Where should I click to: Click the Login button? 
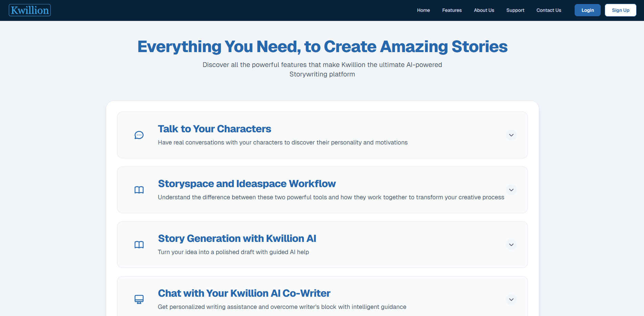pos(587,10)
